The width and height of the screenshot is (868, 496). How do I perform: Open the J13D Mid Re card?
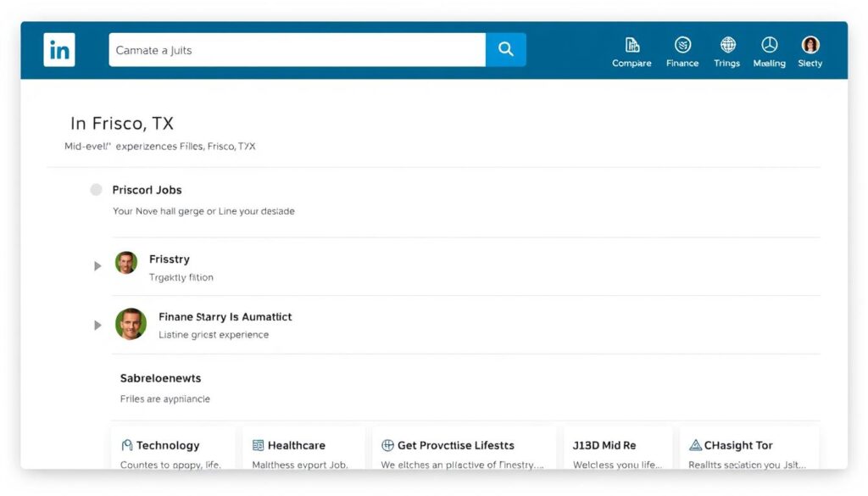pos(618,449)
